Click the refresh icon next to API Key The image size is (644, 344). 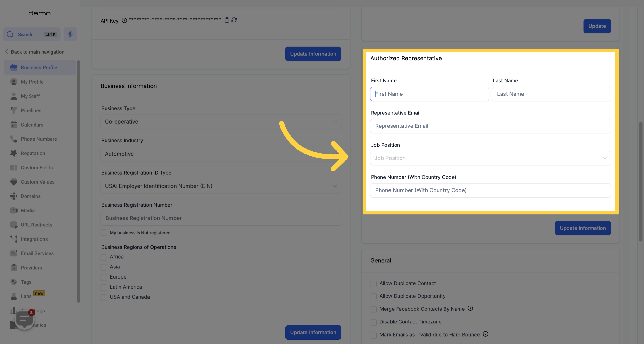(234, 20)
